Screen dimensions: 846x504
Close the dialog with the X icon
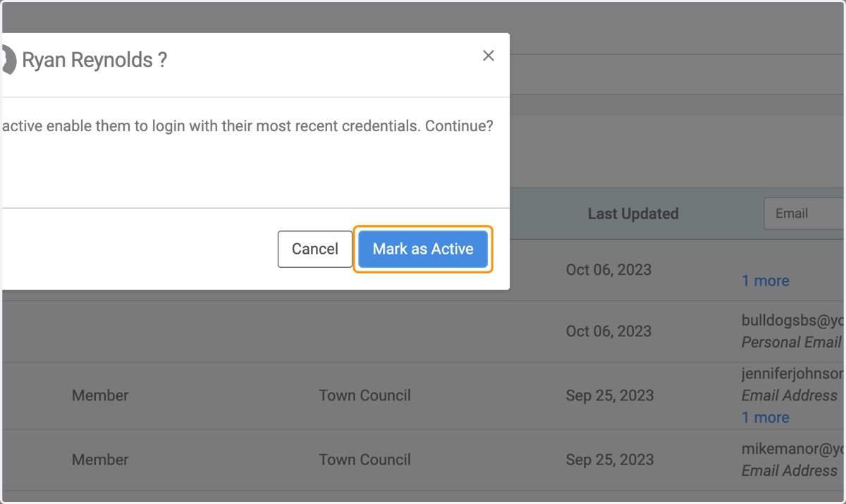click(x=488, y=56)
